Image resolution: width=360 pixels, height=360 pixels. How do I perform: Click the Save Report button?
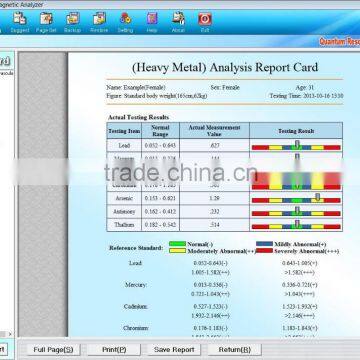[x=174, y=350]
